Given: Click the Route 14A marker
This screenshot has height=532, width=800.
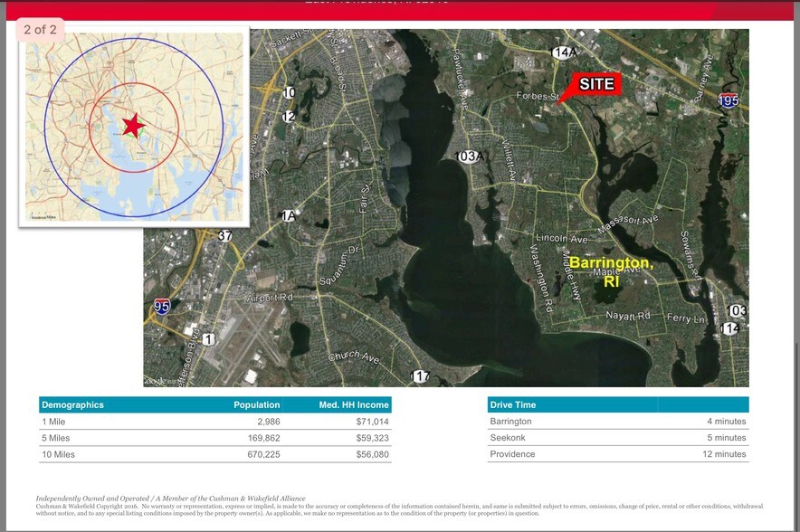Looking at the screenshot, I should (564, 53).
